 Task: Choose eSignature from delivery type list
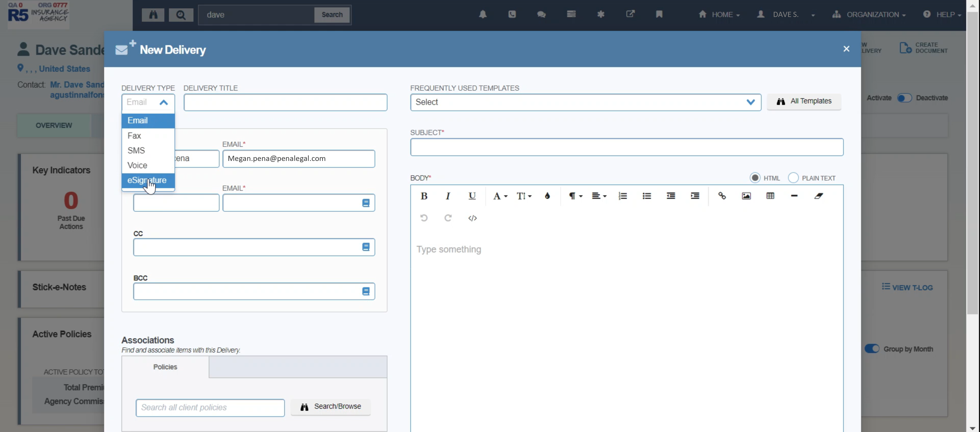pyautogui.click(x=147, y=180)
